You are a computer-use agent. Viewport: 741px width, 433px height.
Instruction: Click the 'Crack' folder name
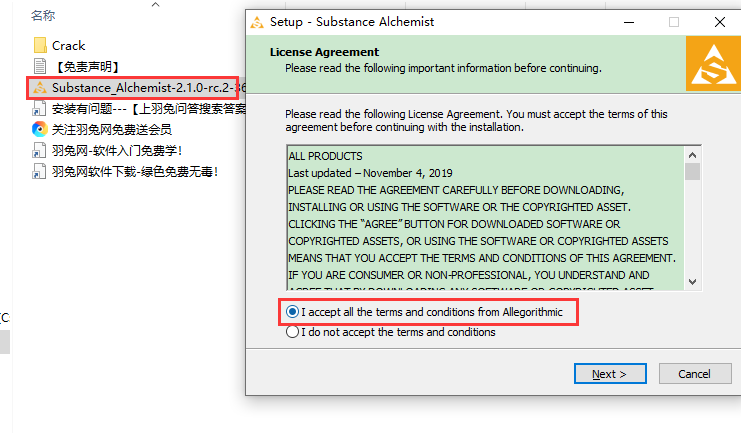(69, 46)
